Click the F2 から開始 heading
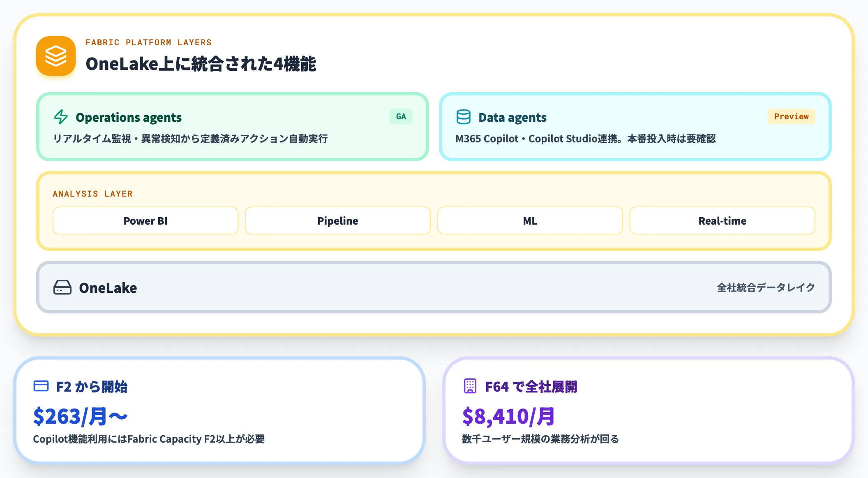This screenshot has width=868, height=478. (x=92, y=386)
